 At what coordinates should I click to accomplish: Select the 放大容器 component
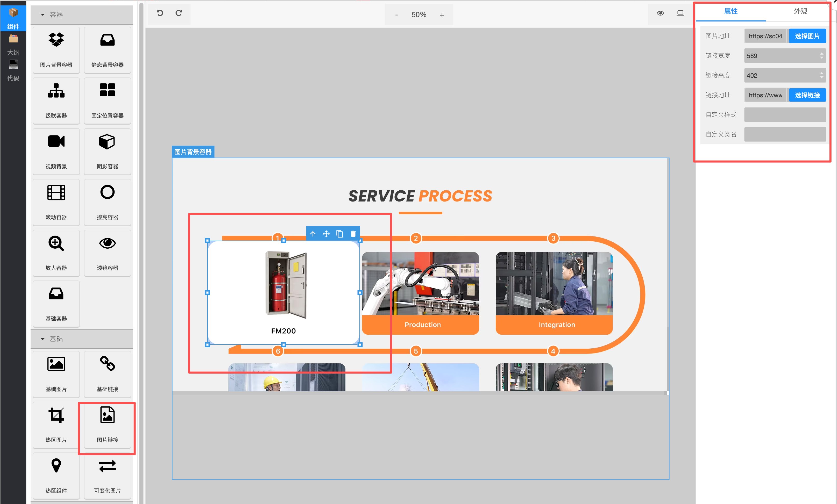(56, 253)
